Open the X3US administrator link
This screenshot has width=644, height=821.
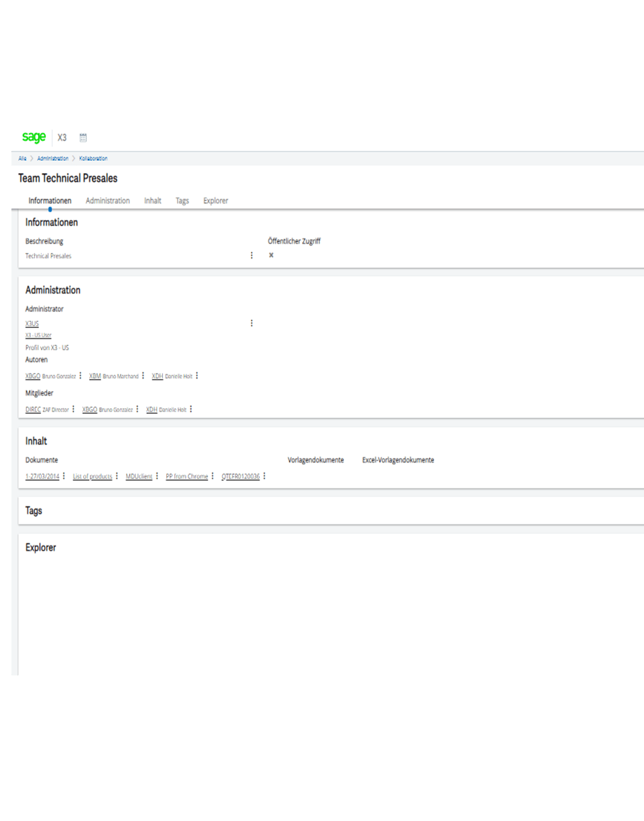[32, 323]
